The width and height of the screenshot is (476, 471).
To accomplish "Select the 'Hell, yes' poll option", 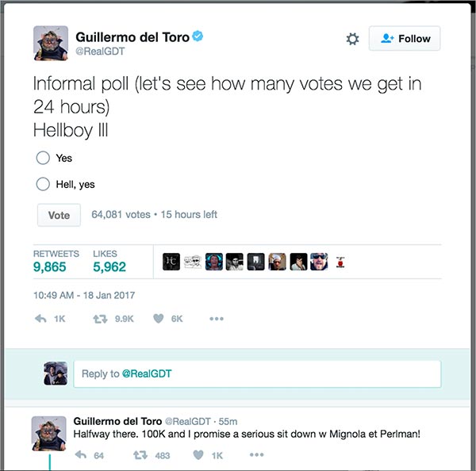I will (x=43, y=184).
